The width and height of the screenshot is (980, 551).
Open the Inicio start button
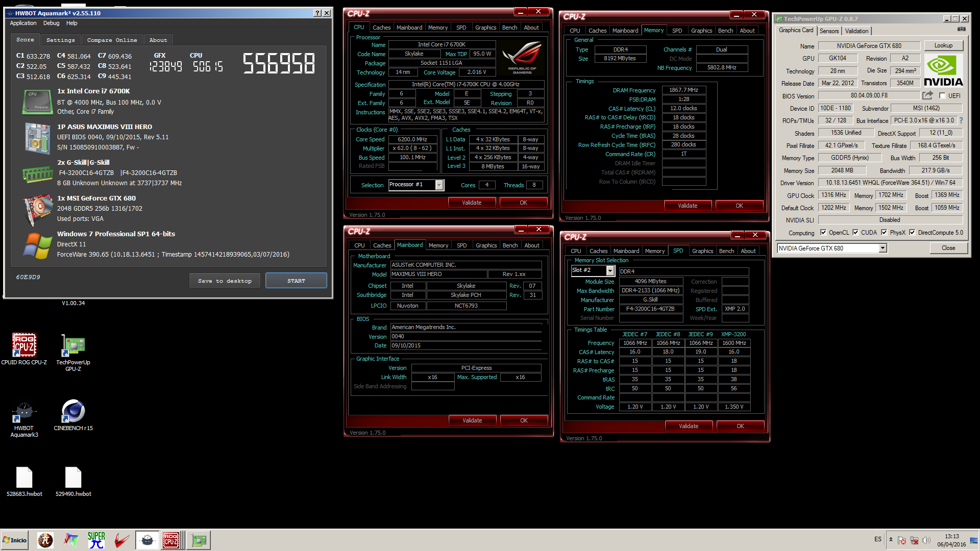pyautogui.click(x=15, y=540)
